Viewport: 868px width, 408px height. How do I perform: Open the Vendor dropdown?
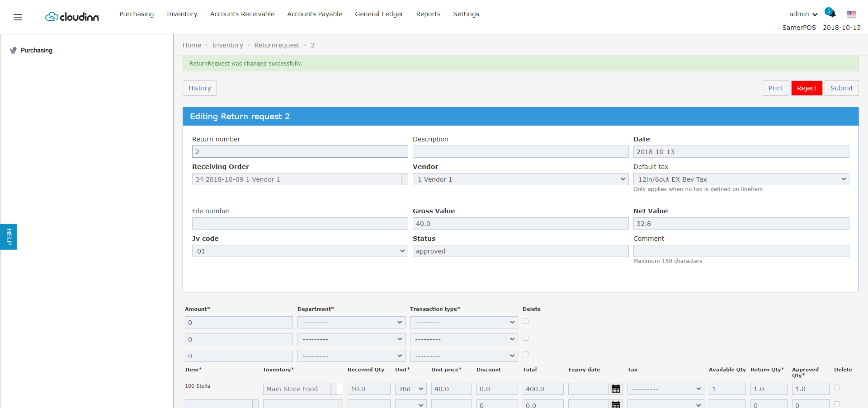[520, 179]
